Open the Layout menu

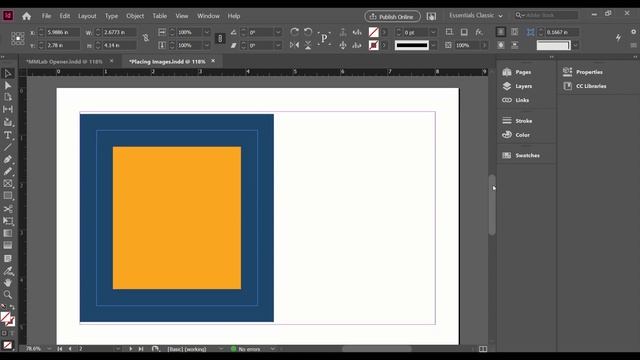87,16
